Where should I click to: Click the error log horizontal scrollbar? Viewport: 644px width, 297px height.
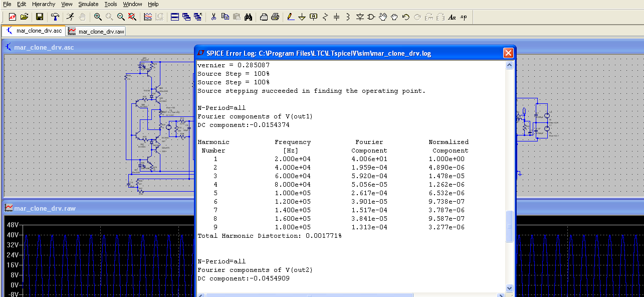tap(351, 295)
